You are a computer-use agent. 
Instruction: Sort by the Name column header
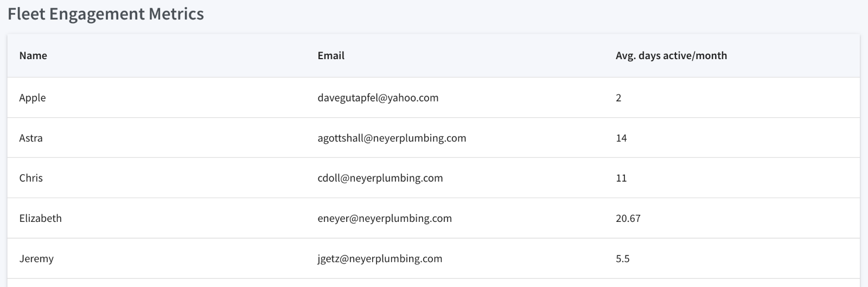point(33,55)
